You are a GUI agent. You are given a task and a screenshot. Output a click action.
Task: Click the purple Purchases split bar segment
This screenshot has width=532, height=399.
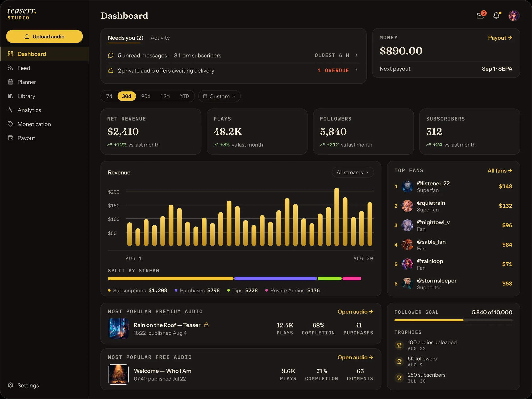point(276,279)
